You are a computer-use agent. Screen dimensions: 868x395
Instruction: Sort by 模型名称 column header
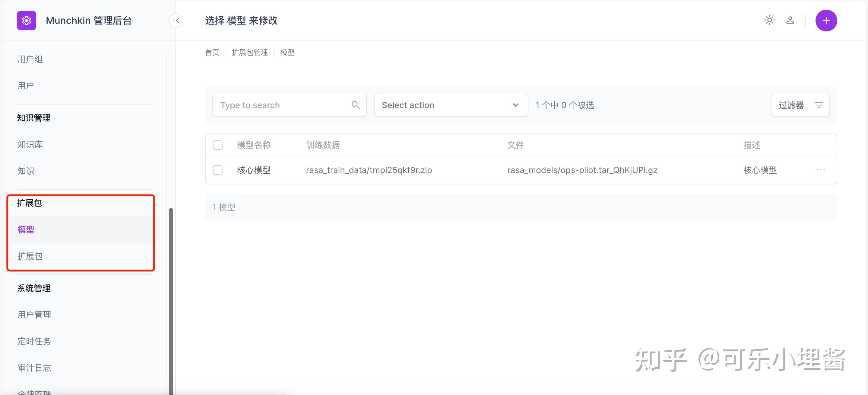point(254,145)
